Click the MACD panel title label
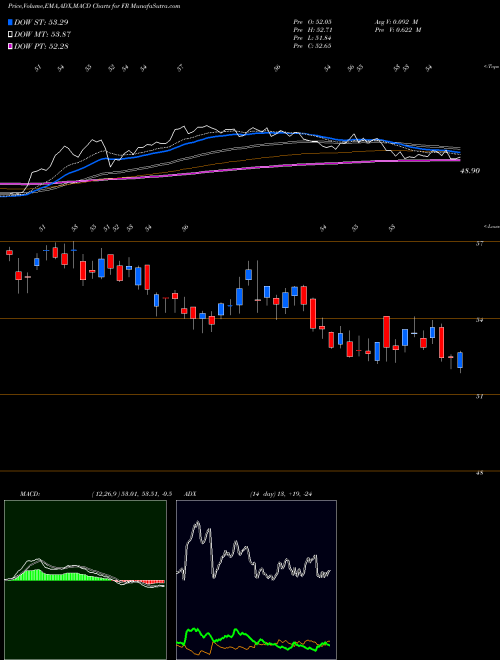Screen dimensions: 500x660 click(29, 494)
